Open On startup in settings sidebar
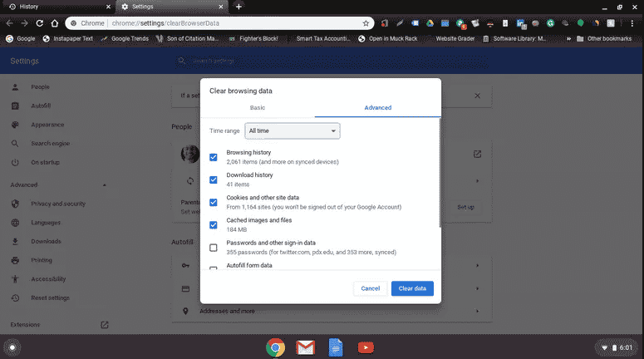This screenshot has height=359, width=644. tap(45, 163)
